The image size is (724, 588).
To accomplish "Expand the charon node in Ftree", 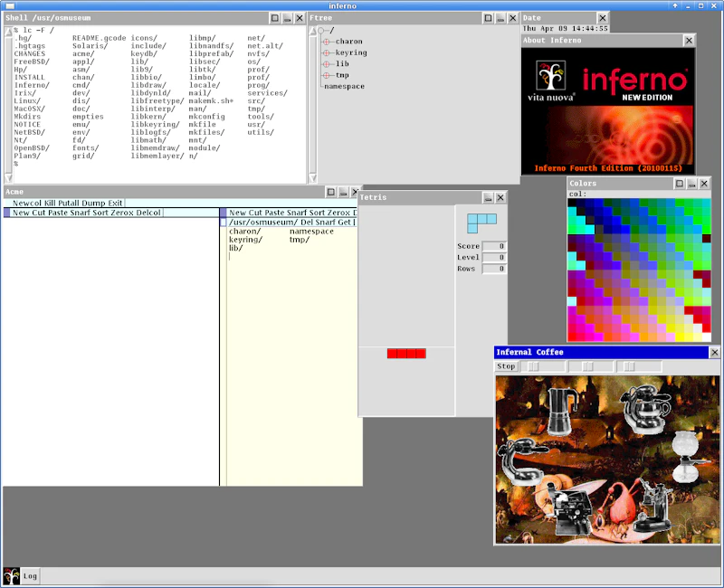I will tap(327, 42).
